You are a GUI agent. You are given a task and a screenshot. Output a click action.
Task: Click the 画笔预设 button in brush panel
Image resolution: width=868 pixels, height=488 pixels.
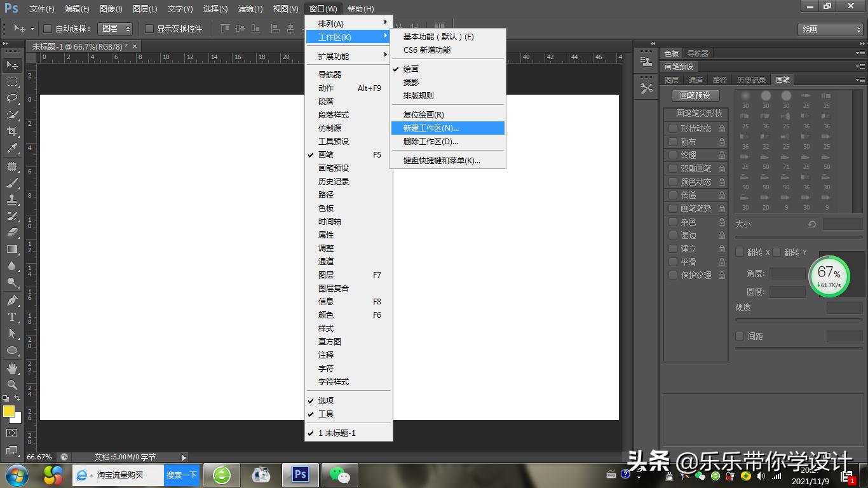tap(695, 95)
